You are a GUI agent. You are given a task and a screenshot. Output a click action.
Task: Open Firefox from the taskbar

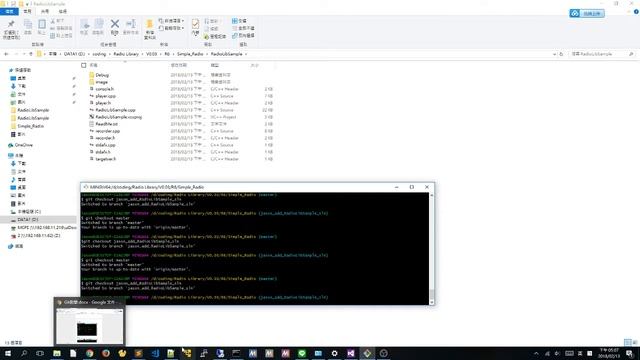pos(106,353)
